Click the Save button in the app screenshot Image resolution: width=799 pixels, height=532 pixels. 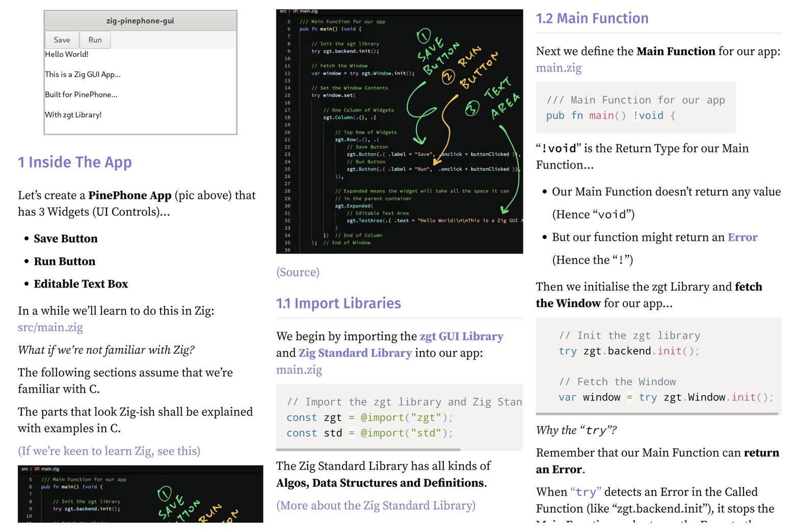pyautogui.click(x=62, y=40)
